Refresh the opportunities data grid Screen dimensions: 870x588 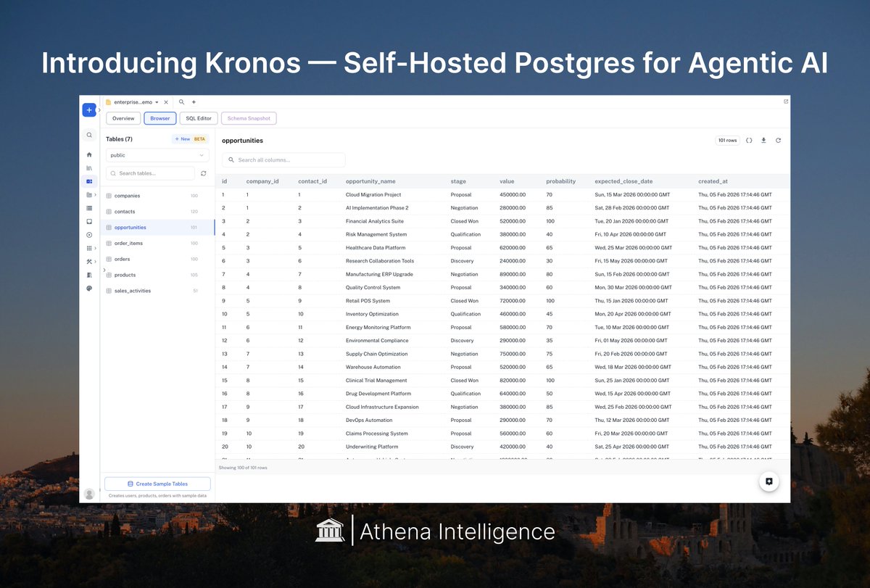pos(778,141)
